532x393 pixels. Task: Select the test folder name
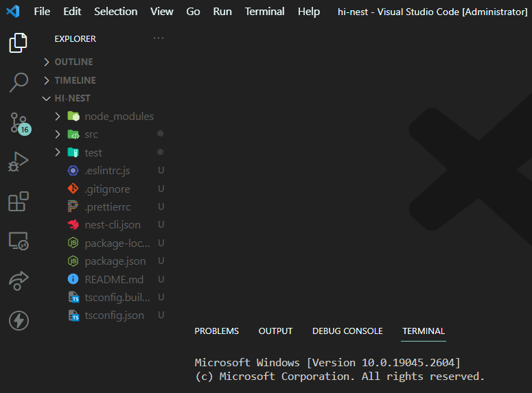(93, 152)
